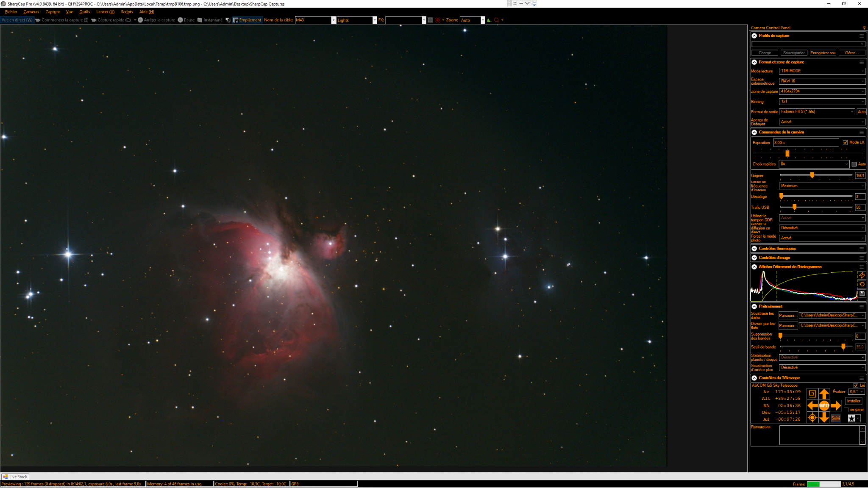Auto-stretch histogram with lightning bolt icon
This screenshot has height=488, width=868.
862,275
